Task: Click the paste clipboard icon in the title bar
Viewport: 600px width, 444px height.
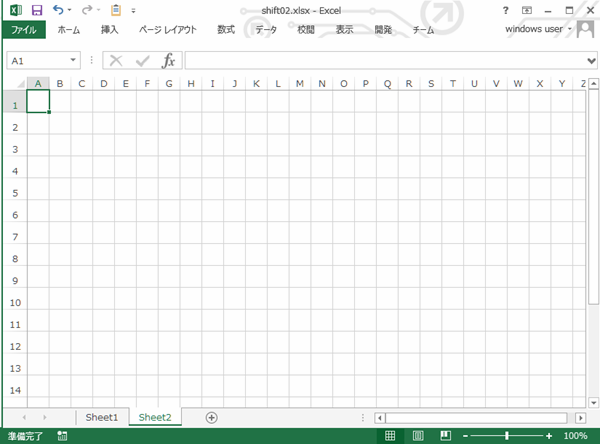Action: (117, 10)
